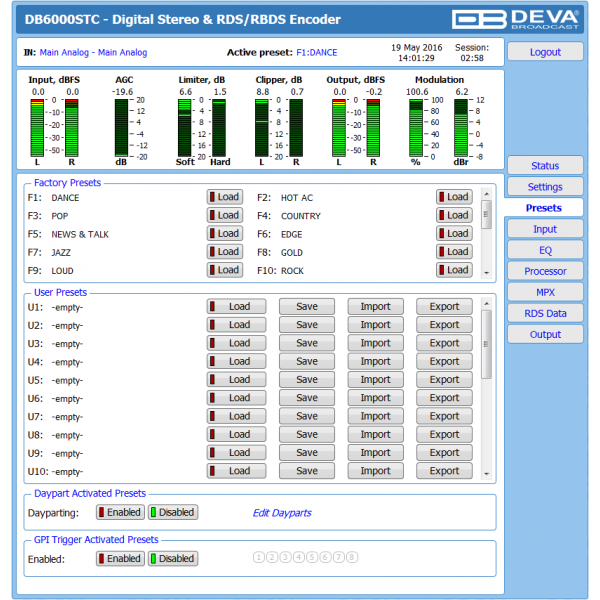Viewport: 600px width, 600px height.
Task: Export user preset U8
Action: 444,435
